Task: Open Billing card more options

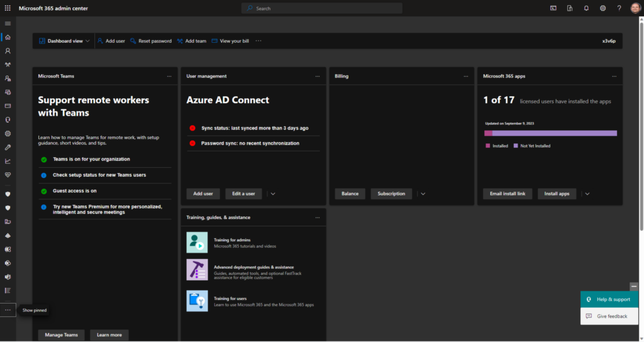Action: point(466,76)
